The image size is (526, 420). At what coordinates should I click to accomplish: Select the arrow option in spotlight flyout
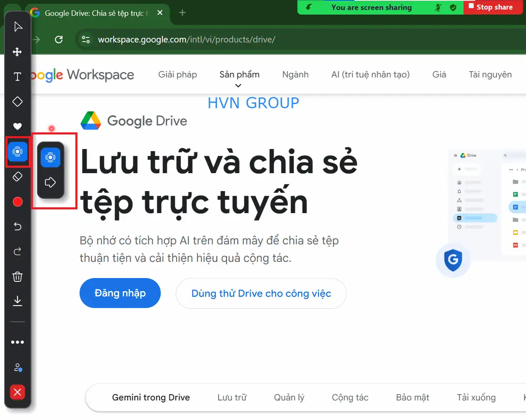(50, 182)
